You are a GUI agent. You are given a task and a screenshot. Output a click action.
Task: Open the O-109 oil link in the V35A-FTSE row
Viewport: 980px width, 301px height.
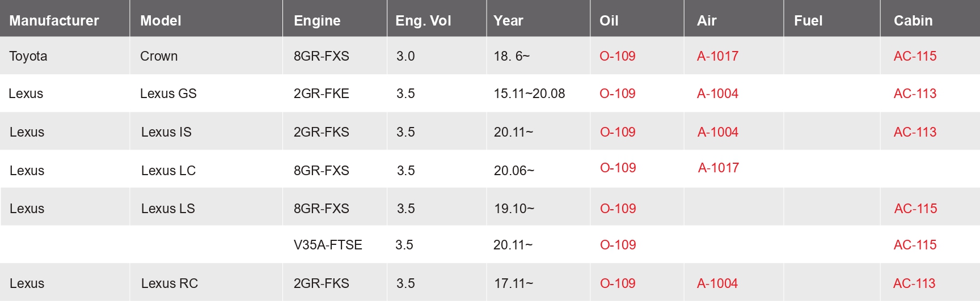[618, 245]
